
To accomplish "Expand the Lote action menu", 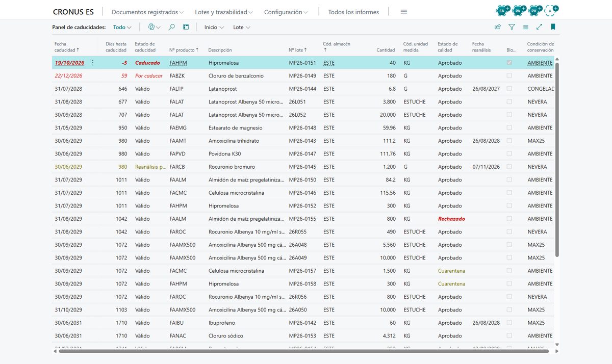I will pyautogui.click(x=242, y=28).
